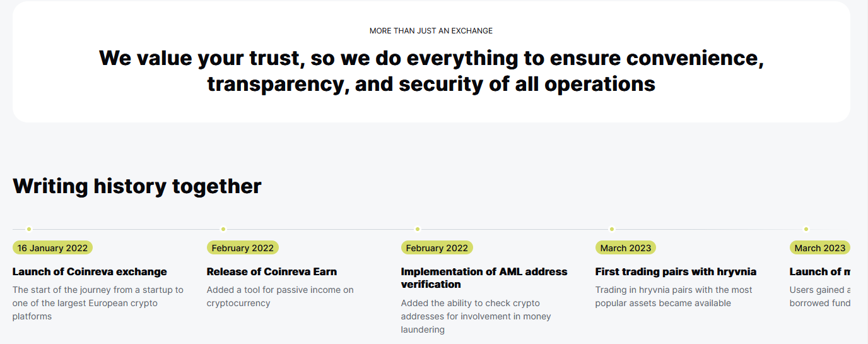Click the cut-off "Launch of m" heading
The height and width of the screenshot is (344, 868).
(x=819, y=272)
